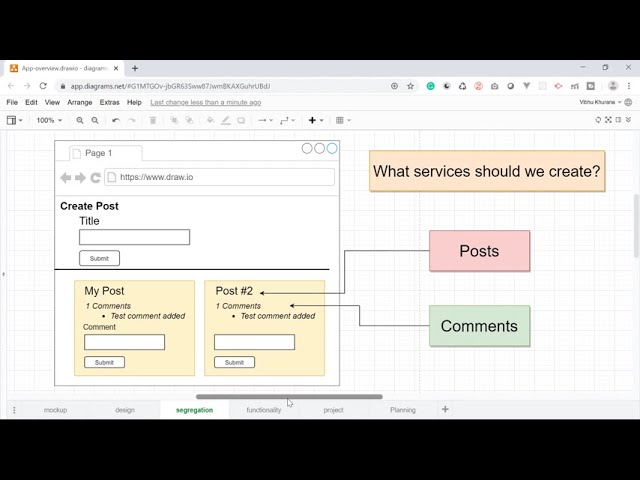Click the Line Color pencil icon
The image size is (640, 480).
pos(226,120)
